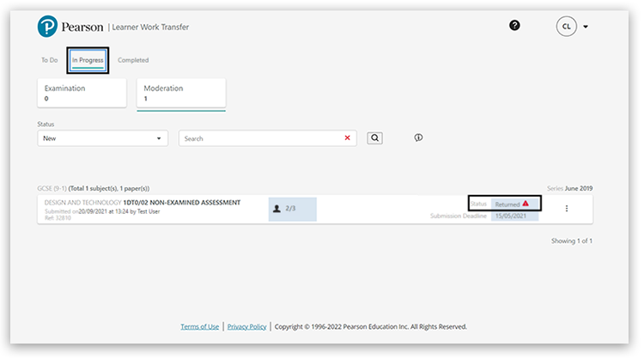Go to the Completed tab

(133, 60)
